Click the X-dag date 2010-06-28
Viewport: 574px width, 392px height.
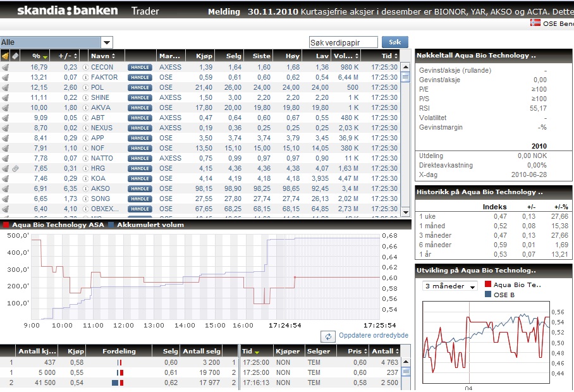[x=528, y=175]
